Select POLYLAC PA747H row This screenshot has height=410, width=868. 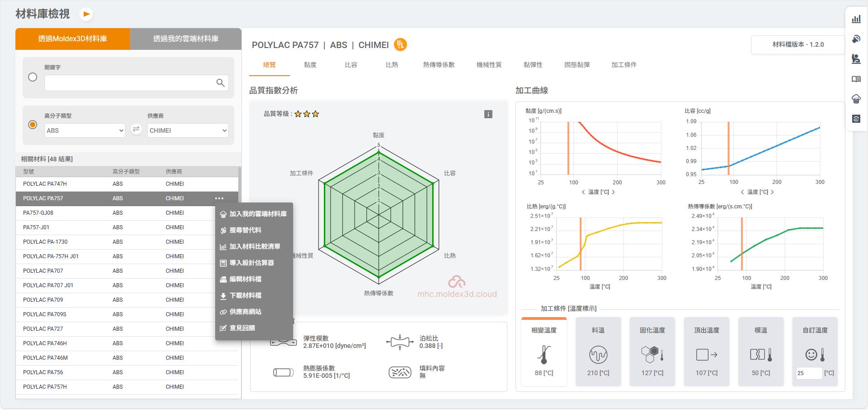click(x=127, y=184)
